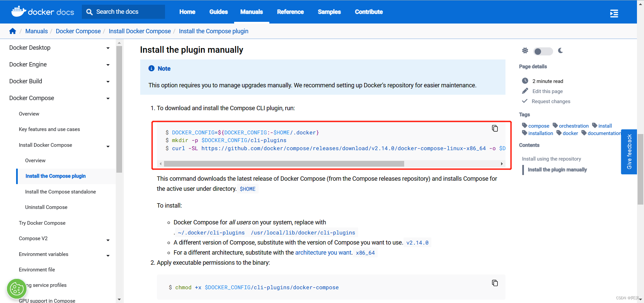
Task: Click the dark theme moon icon
Action: pyautogui.click(x=560, y=51)
